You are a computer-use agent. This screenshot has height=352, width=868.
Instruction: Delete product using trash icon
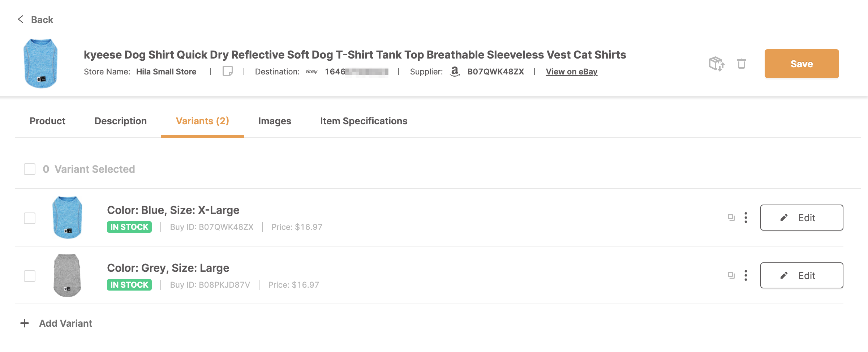point(742,64)
